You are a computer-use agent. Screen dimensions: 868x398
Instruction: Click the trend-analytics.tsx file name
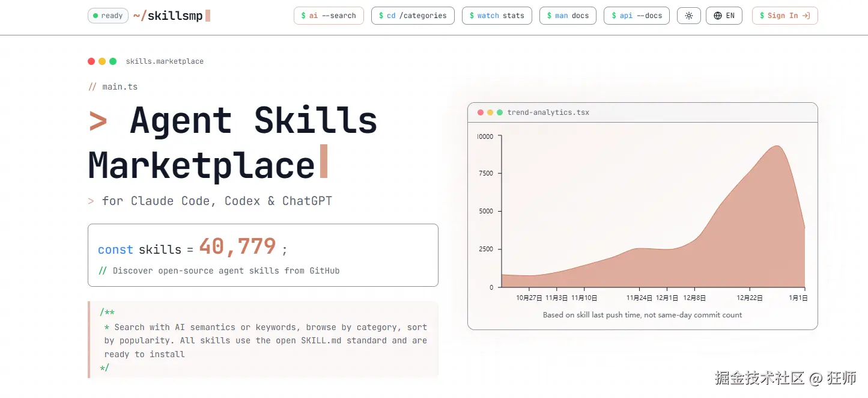[548, 112]
